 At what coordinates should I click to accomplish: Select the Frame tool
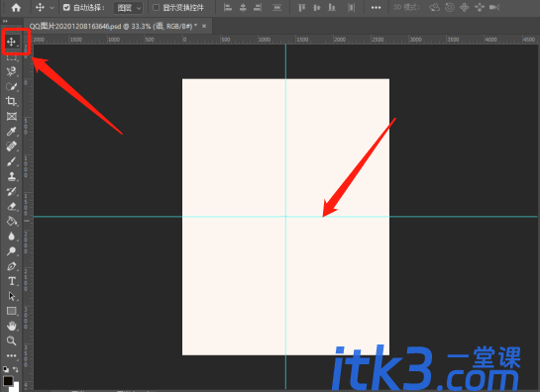[x=11, y=116]
